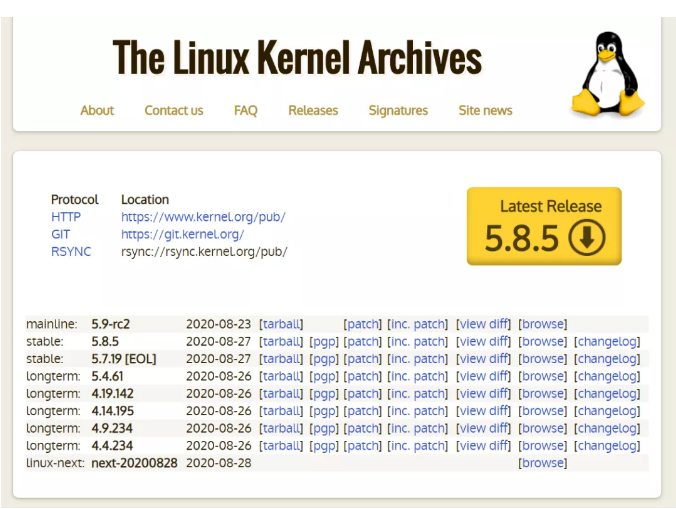Open pgp signature for stable 5.8.5
Viewport: 676px width, 509px height.
(324, 341)
